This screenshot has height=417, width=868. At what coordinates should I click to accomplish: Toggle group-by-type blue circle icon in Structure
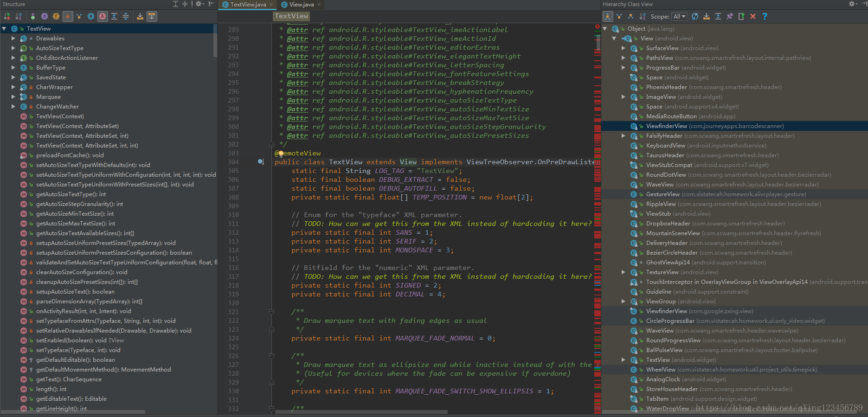[x=91, y=16]
